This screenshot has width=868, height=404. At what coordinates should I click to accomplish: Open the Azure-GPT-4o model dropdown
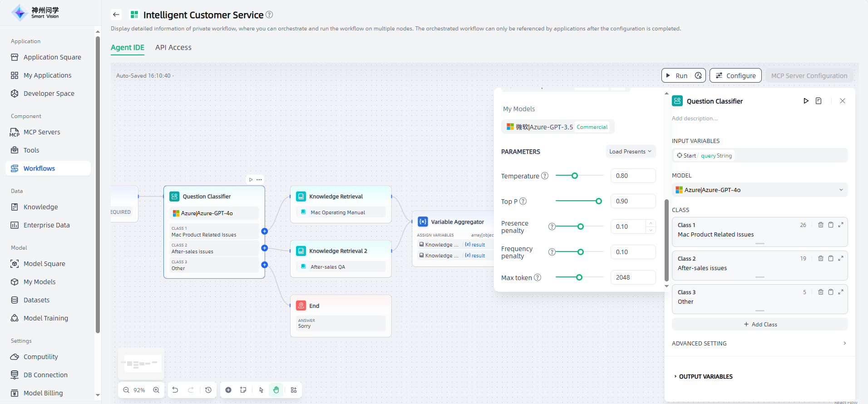point(759,190)
